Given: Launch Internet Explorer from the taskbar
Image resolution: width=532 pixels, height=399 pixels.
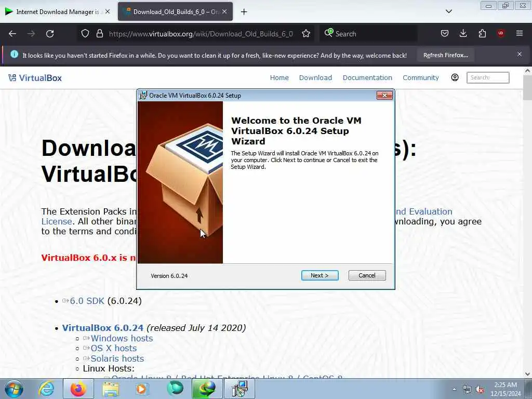Looking at the screenshot, I should 46,389.
